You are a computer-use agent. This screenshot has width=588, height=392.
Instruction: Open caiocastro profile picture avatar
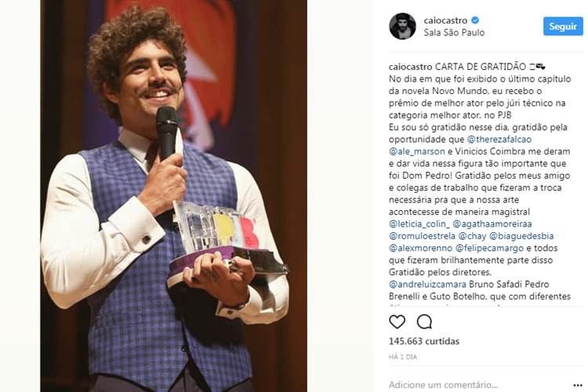tap(402, 26)
